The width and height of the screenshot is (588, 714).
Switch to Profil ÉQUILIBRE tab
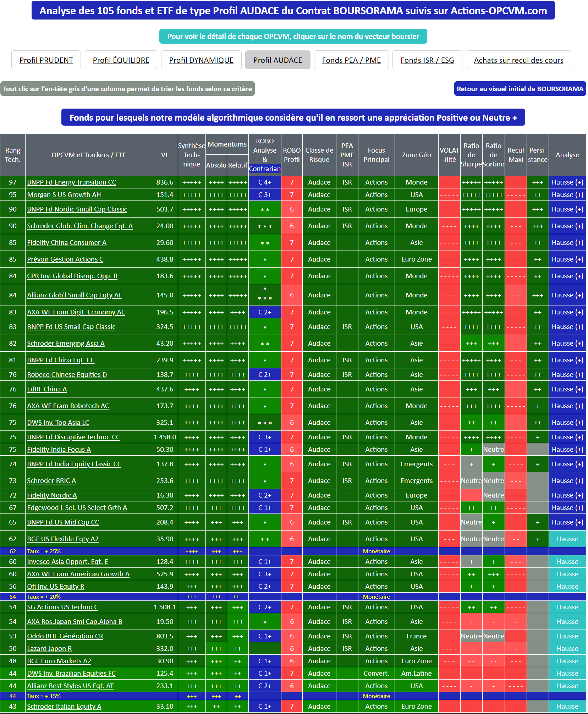(x=121, y=60)
